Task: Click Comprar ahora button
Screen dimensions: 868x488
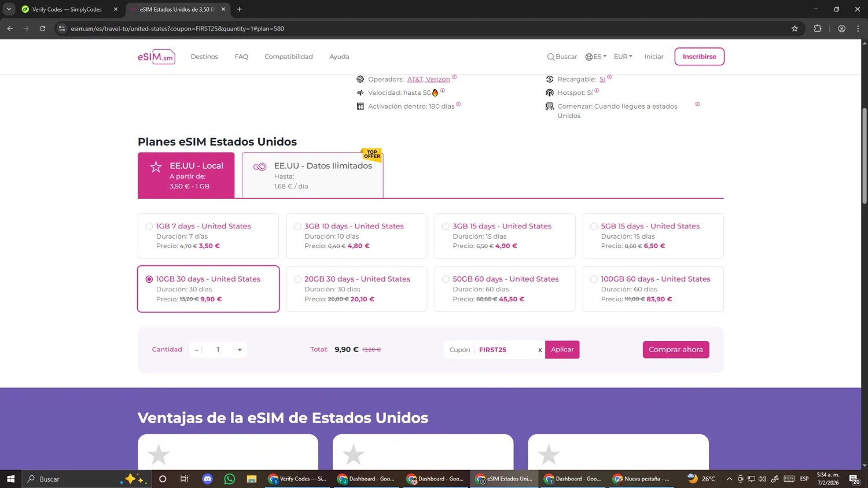Action: pos(676,349)
